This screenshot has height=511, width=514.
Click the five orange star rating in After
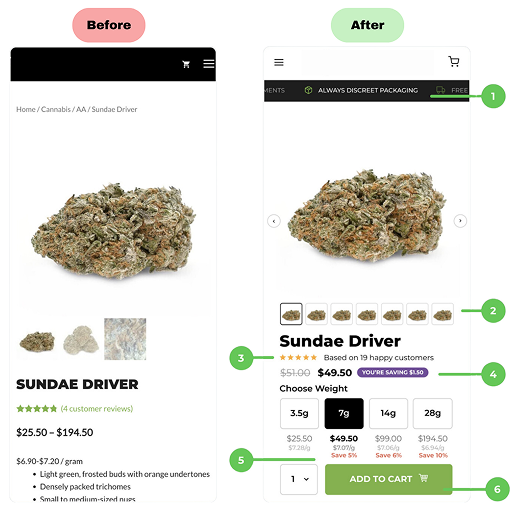click(x=298, y=358)
